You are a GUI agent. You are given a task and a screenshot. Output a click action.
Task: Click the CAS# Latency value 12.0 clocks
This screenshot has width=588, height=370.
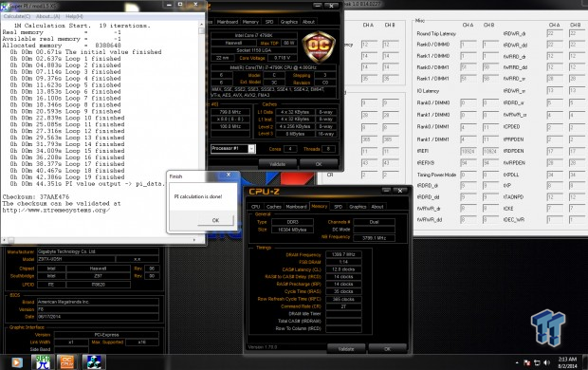343,269
